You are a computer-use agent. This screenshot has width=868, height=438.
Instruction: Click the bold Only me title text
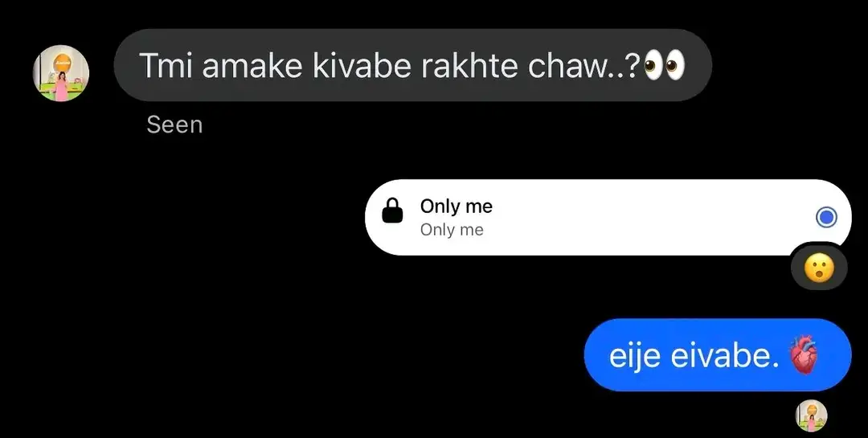[457, 207]
